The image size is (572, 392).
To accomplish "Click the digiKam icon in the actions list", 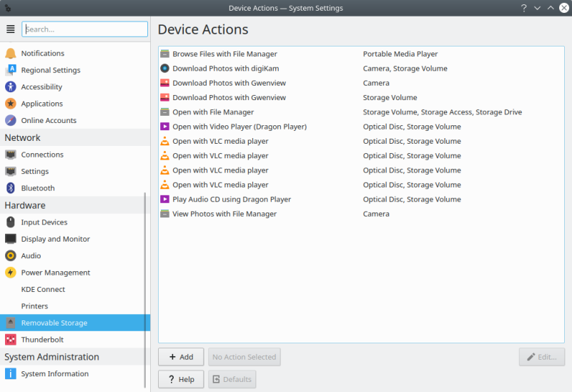I will point(165,69).
